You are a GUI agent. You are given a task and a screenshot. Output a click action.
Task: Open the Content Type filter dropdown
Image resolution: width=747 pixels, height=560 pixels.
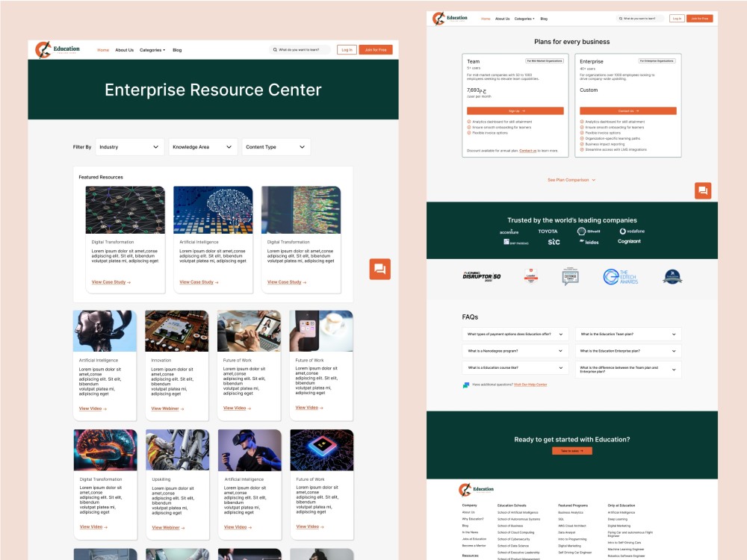pos(276,146)
